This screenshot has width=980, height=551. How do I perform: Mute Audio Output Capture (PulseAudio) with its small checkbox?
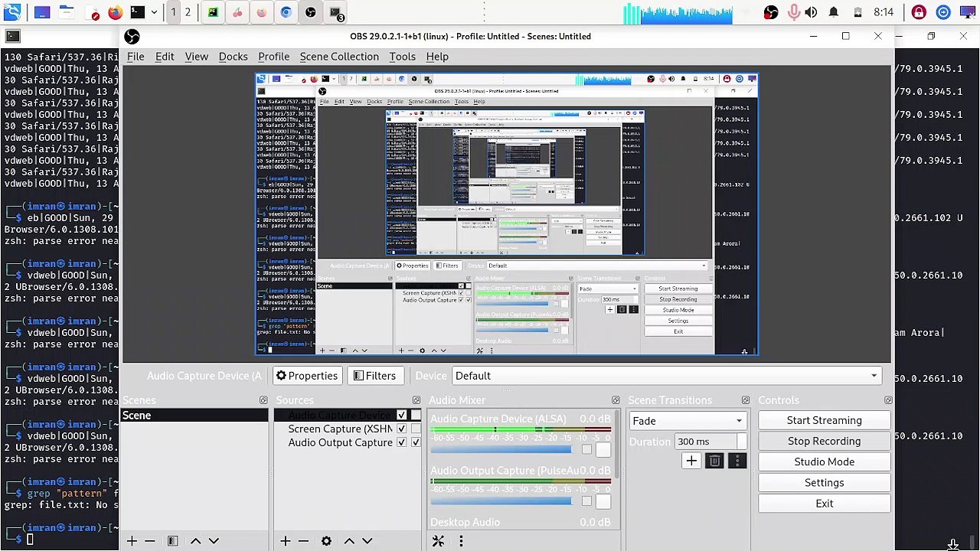pyautogui.click(x=586, y=501)
